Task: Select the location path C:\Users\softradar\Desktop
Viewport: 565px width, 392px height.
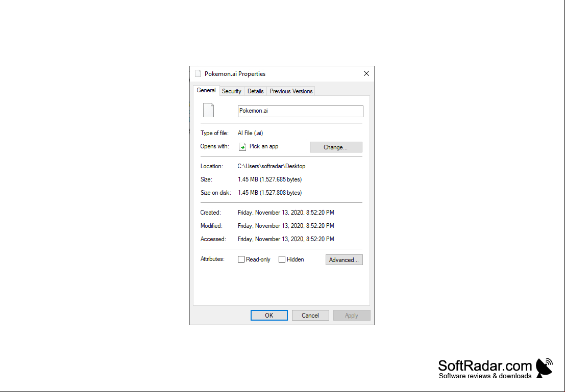Action: click(x=272, y=166)
